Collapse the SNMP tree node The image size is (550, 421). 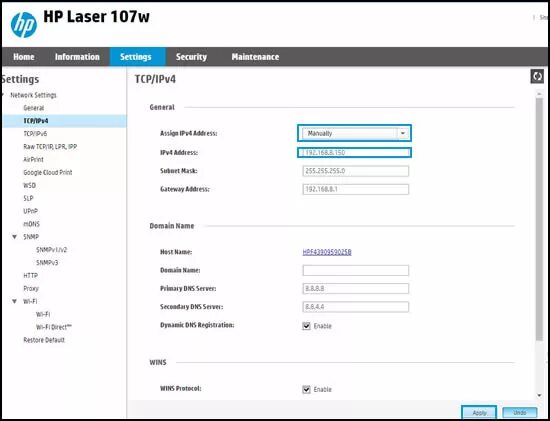(x=15, y=237)
